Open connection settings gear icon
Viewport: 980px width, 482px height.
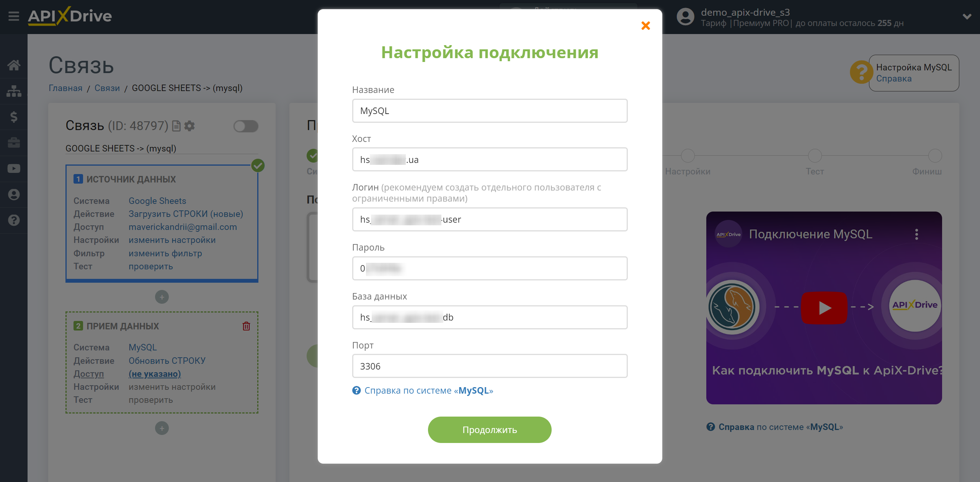pyautogui.click(x=189, y=126)
